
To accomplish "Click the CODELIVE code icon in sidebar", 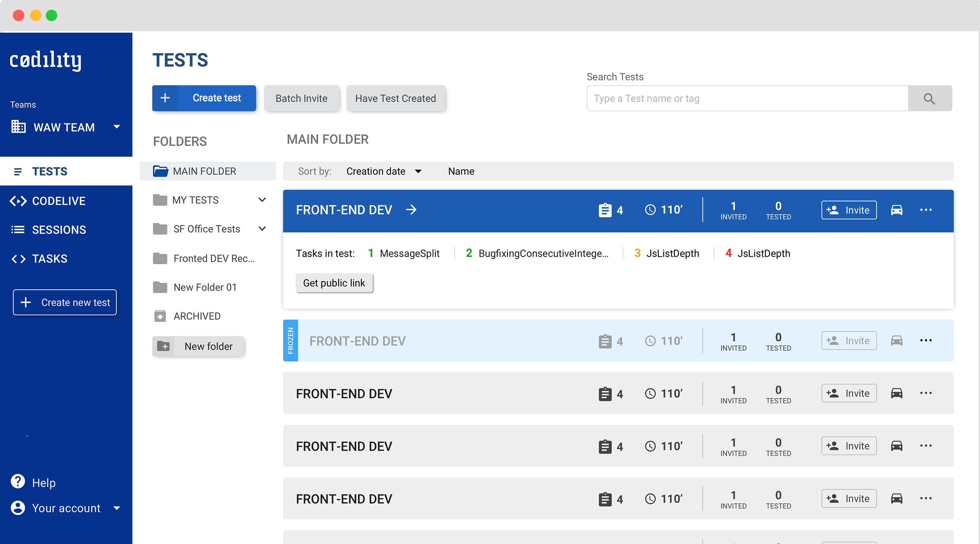I will pos(18,201).
